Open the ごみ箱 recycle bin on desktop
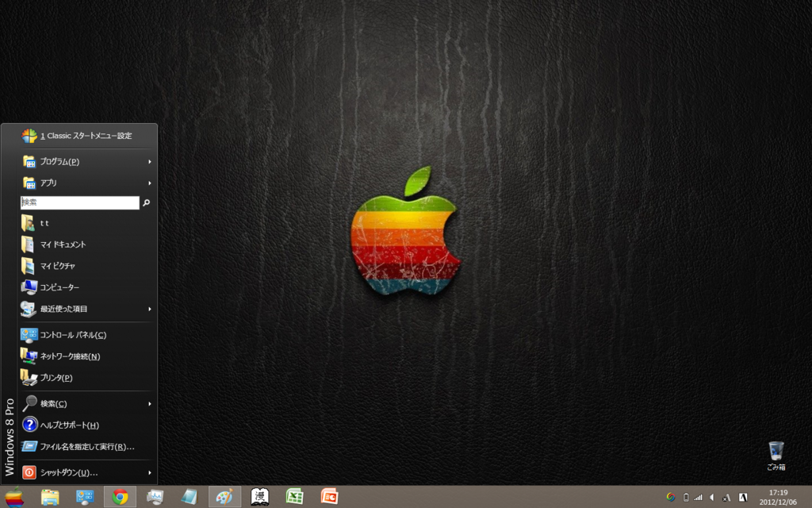This screenshot has height=508, width=812. click(776, 456)
